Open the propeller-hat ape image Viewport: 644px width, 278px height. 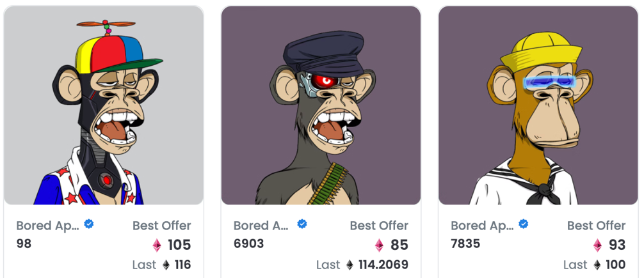104,105
